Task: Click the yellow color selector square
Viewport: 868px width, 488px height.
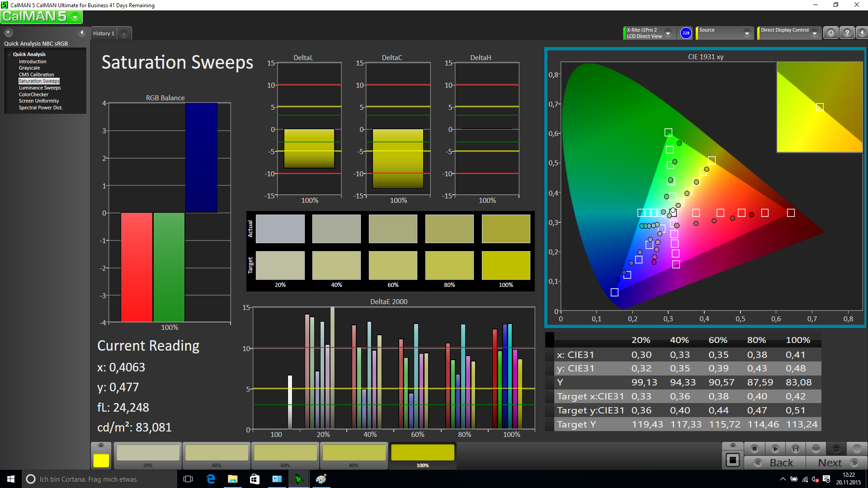Action: (101, 460)
